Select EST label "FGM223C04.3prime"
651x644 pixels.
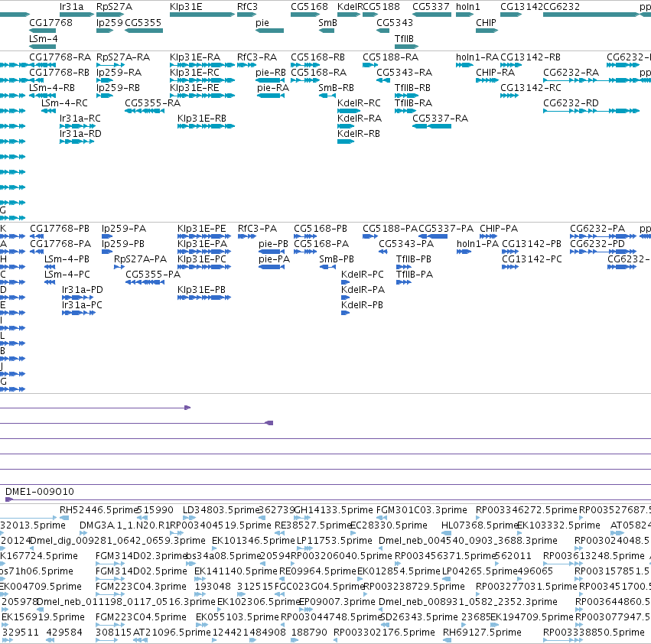pos(141,587)
